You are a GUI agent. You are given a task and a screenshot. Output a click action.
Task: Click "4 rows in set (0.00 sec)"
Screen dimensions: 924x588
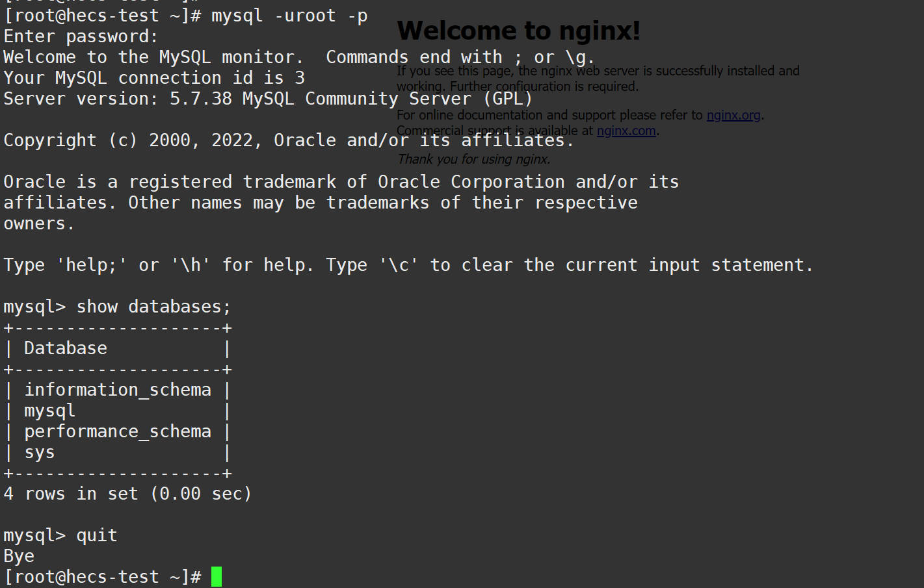(x=127, y=494)
